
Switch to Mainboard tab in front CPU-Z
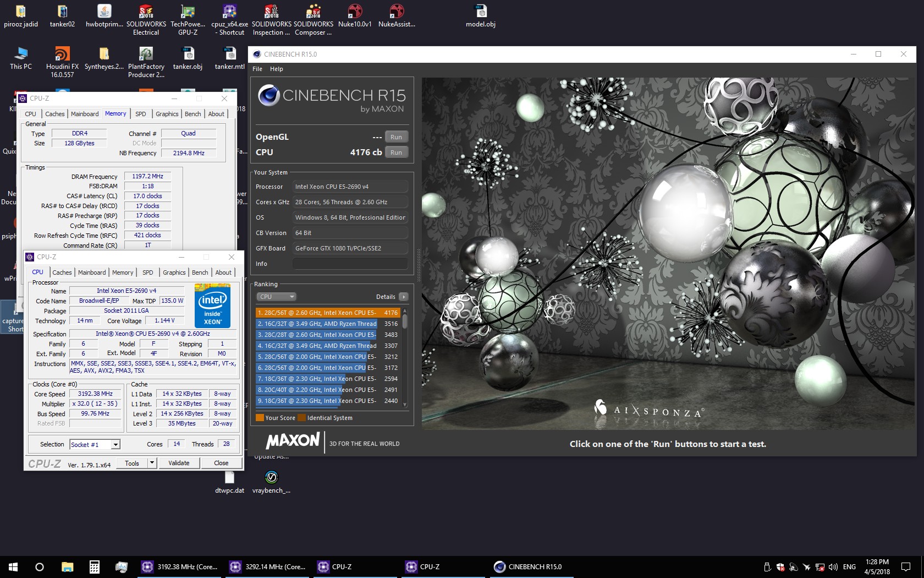(92, 272)
